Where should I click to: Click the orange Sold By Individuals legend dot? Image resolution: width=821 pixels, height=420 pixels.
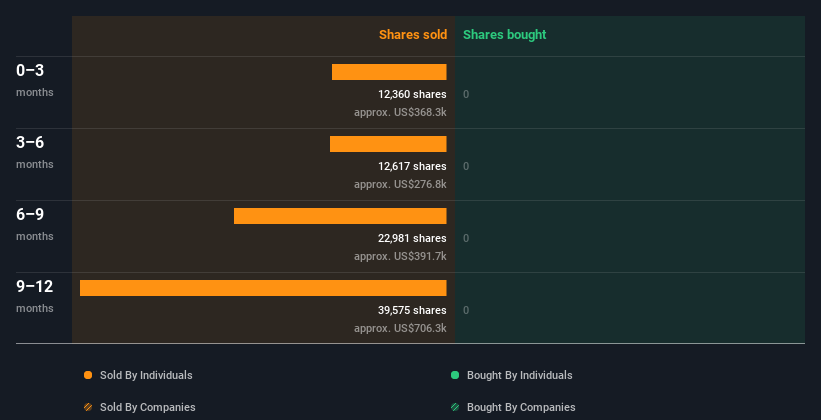coord(88,375)
